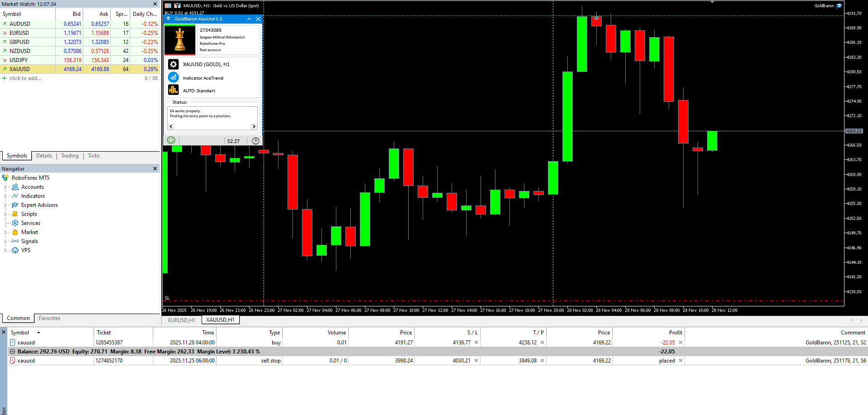Click the gear settings icon in GoldBaron panel
This screenshot has height=415, width=868.
point(173,64)
